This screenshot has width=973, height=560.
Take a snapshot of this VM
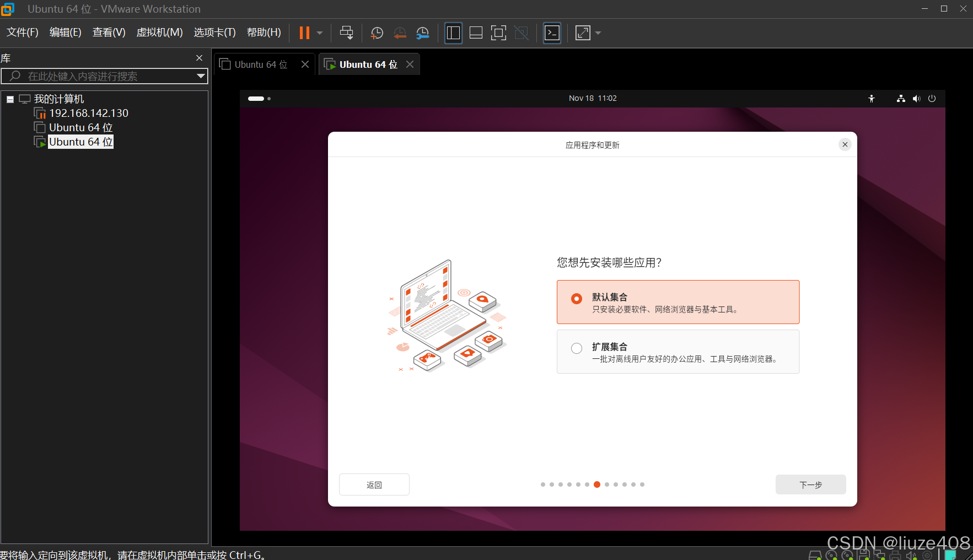click(x=377, y=33)
